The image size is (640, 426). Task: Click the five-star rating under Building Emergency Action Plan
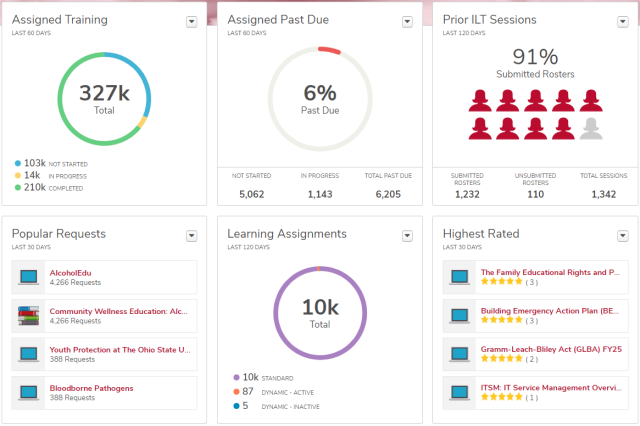pos(502,320)
